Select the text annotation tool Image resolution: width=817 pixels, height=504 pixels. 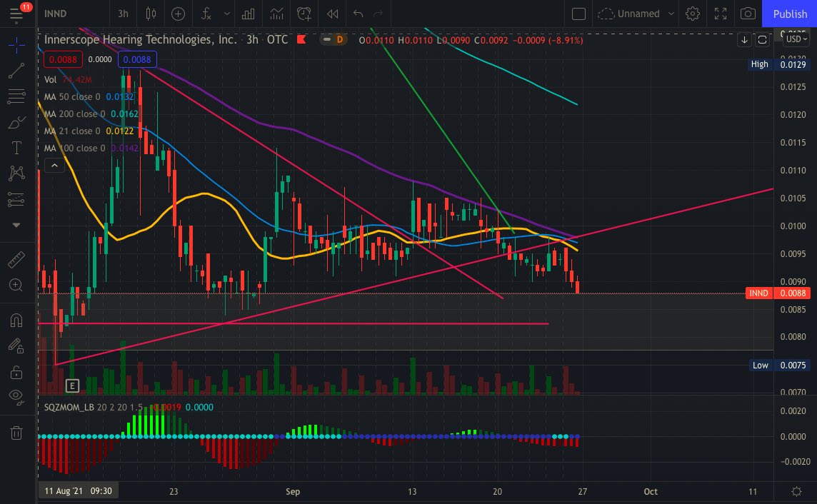pyautogui.click(x=16, y=148)
